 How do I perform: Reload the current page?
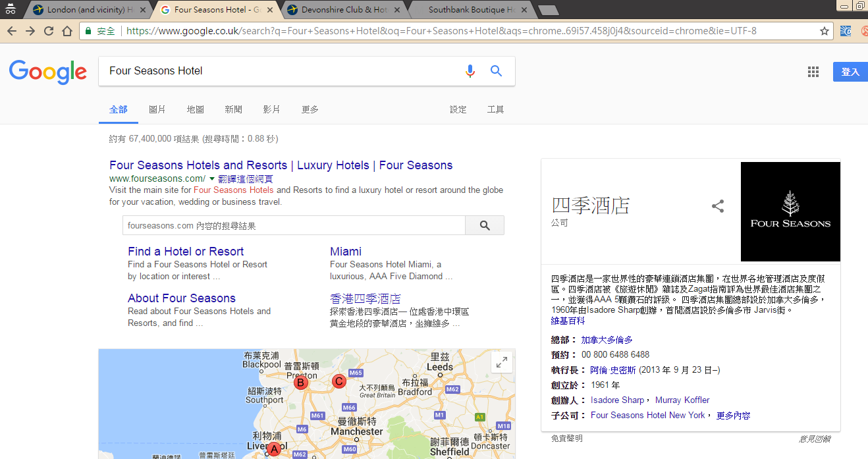click(49, 31)
